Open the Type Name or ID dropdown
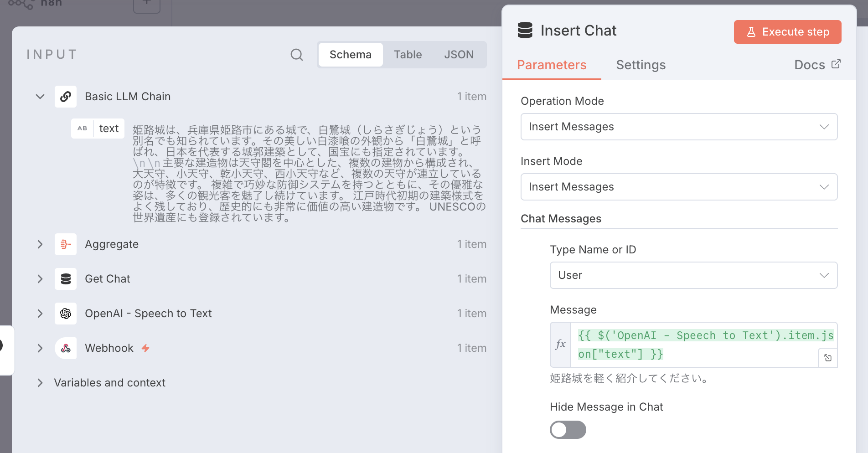This screenshot has height=453, width=868. [693, 275]
